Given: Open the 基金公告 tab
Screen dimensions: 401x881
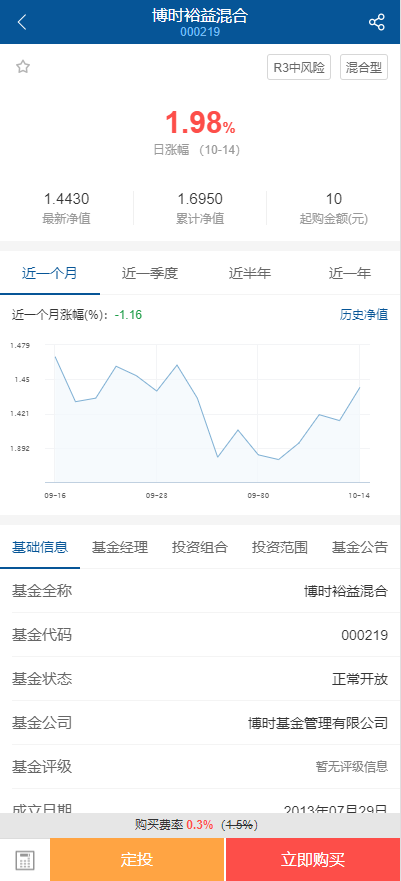Looking at the screenshot, I should point(360,547).
